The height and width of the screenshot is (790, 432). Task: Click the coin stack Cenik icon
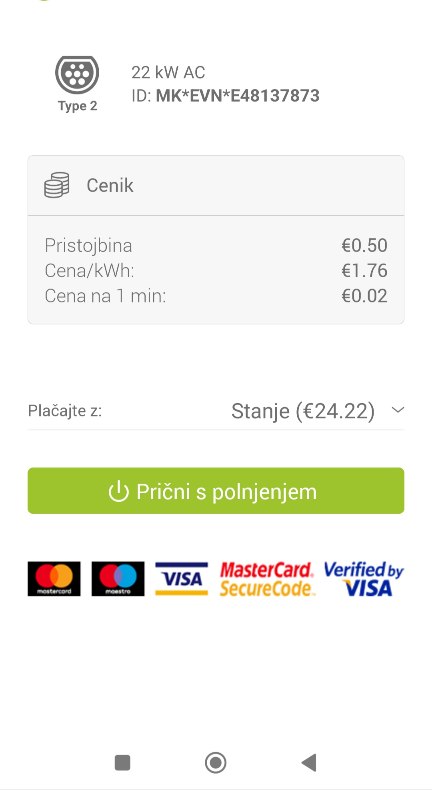56,185
